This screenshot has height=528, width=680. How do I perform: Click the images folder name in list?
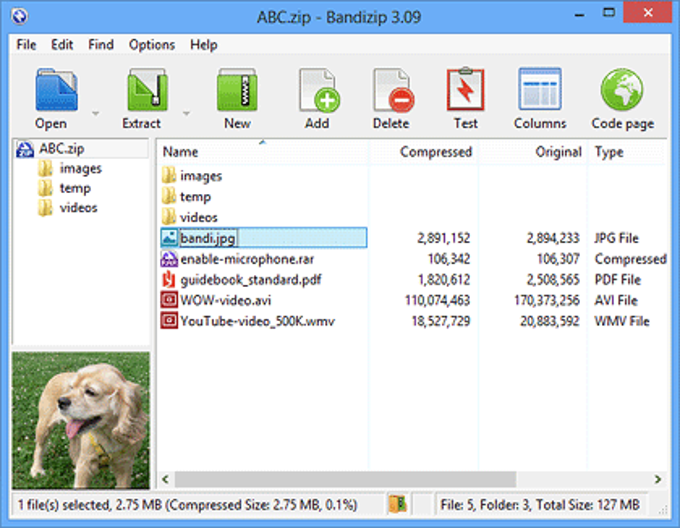tap(201, 176)
